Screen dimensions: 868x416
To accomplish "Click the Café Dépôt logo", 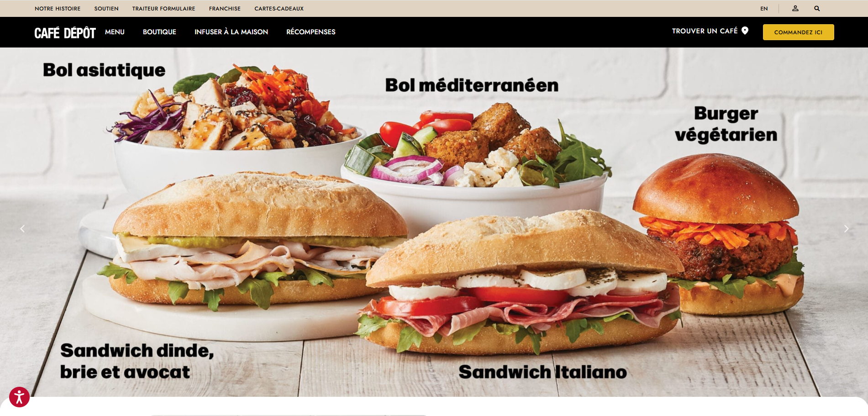I will pyautogui.click(x=65, y=33).
